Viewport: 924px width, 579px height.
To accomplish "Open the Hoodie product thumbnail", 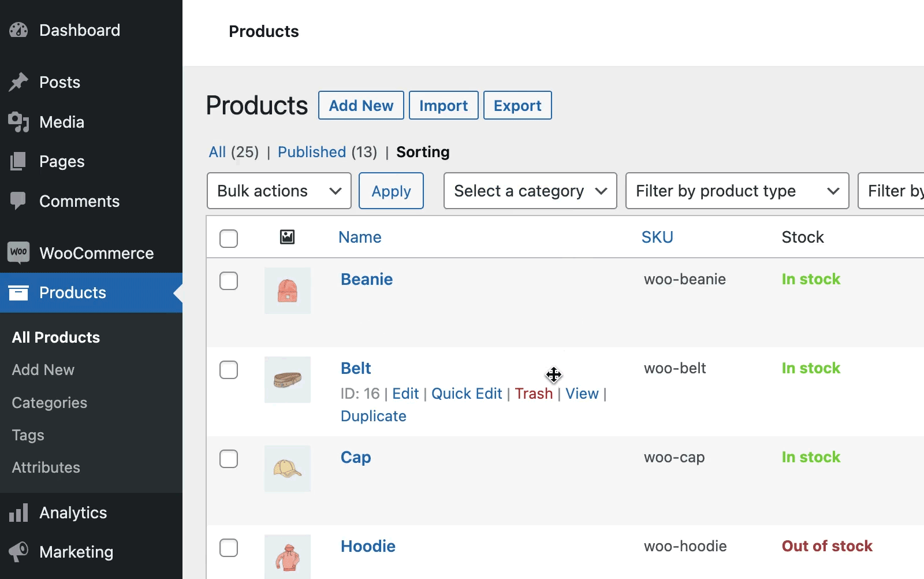I will (288, 556).
